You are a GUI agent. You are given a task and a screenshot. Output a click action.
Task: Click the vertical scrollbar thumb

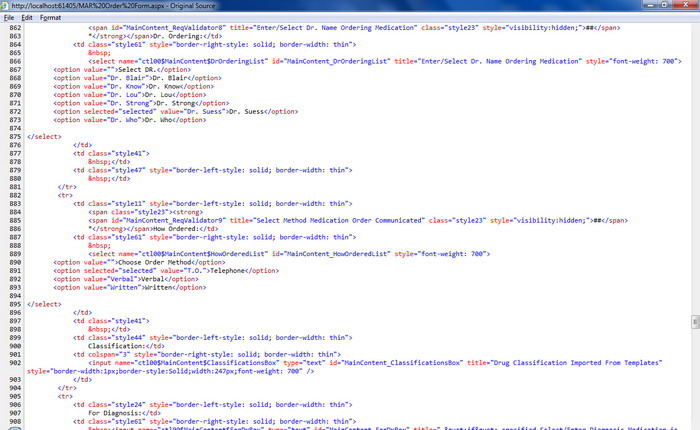(694, 322)
